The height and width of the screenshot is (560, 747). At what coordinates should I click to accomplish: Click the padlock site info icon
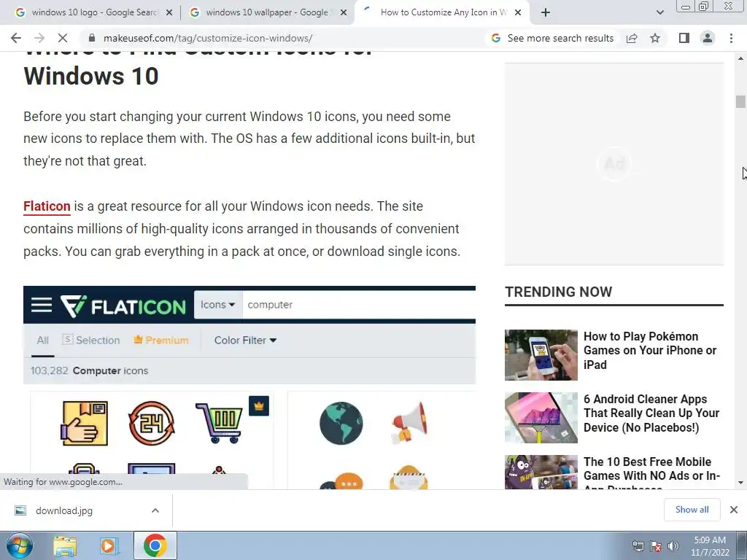(92, 38)
